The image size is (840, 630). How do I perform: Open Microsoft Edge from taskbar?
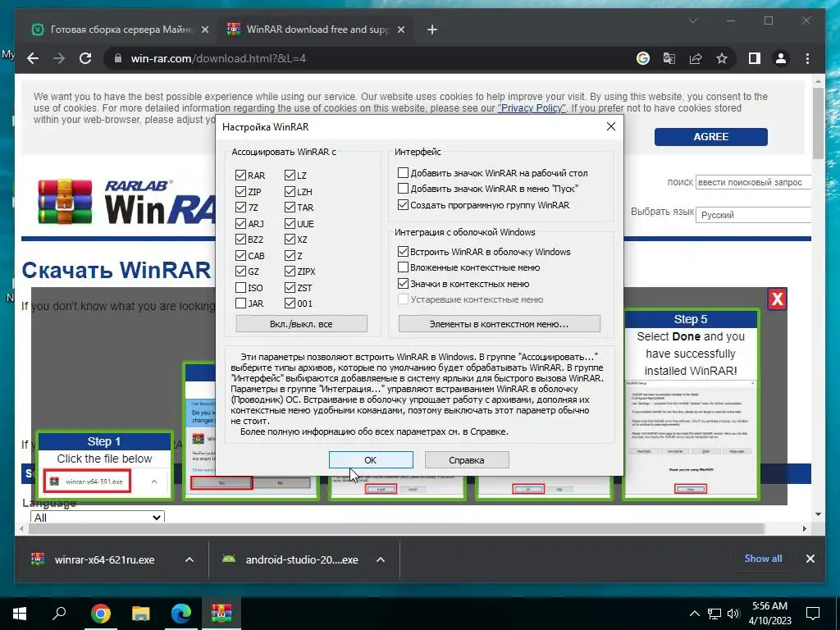(181, 613)
